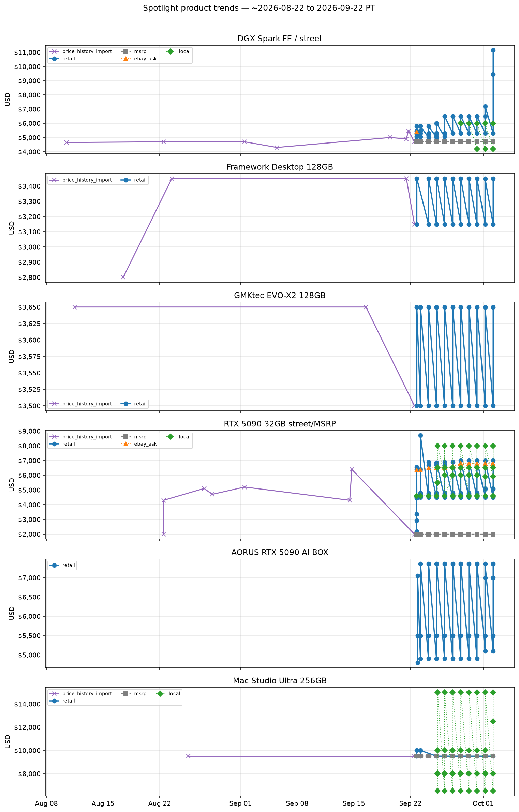Click price_history_import legend entry in GMKtec chart

[x=81, y=404]
